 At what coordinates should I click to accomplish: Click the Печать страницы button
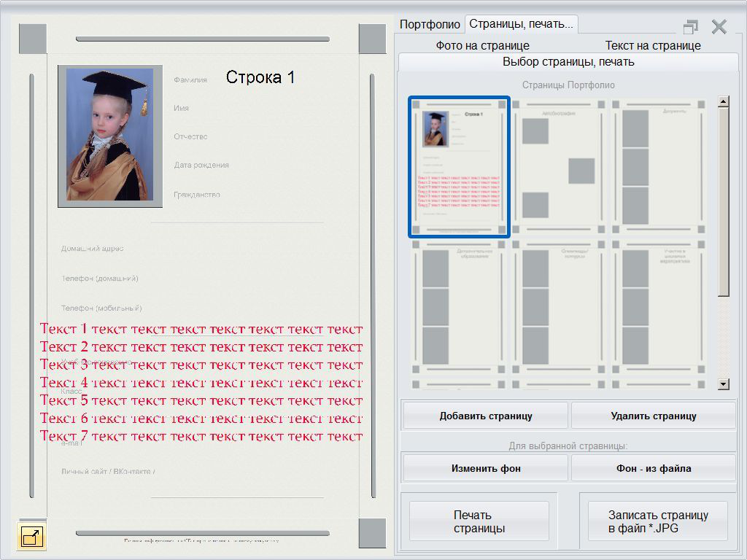pyautogui.click(x=479, y=521)
